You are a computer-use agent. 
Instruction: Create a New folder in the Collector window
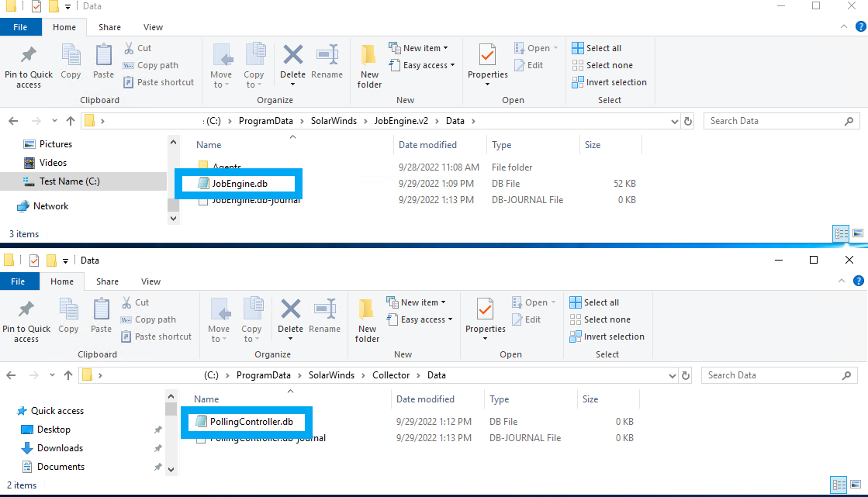pyautogui.click(x=367, y=321)
